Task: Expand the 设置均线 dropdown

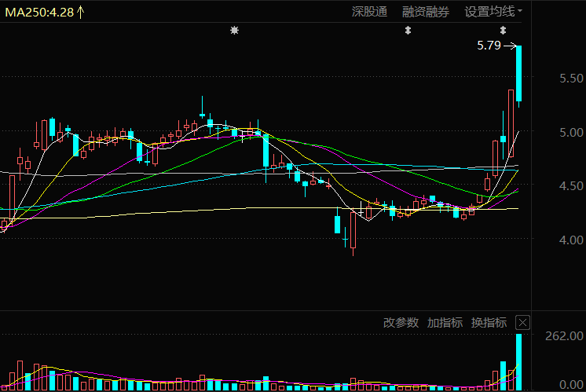Action: [x=493, y=12]
